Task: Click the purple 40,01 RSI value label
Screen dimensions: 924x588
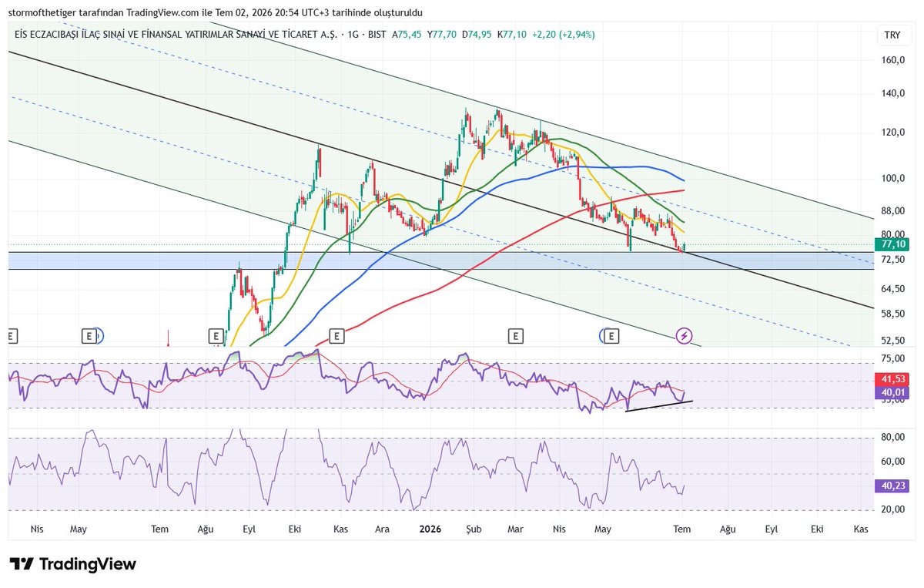Action: coord(892,392)
